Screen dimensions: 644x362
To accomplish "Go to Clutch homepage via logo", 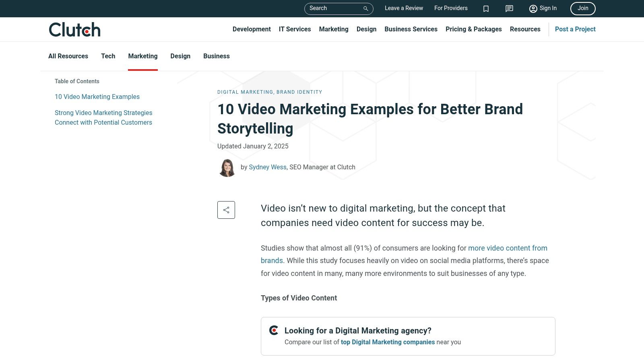I will [74, 29].
